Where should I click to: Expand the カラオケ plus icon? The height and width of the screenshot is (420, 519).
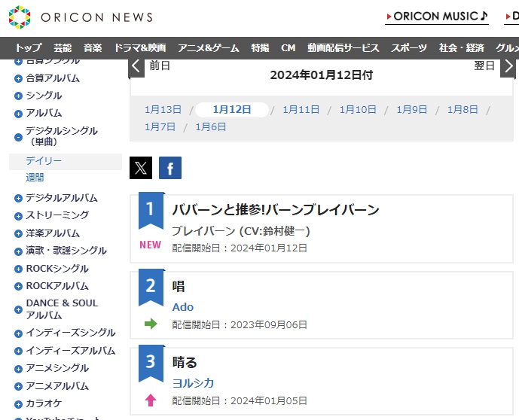[19, 404]
